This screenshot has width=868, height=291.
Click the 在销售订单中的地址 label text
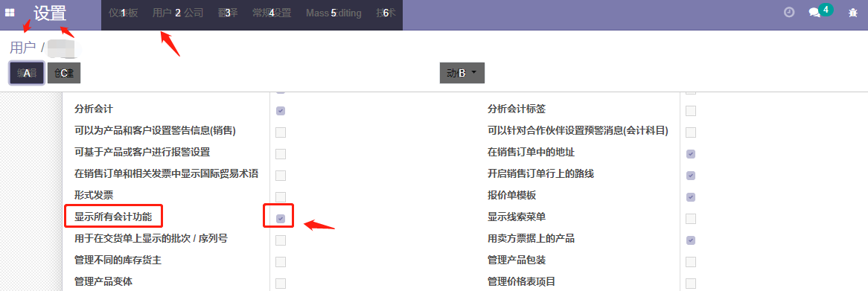coord(531,152)
